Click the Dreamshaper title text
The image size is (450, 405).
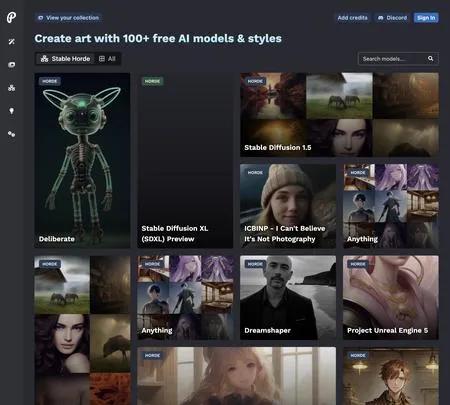[x=267, y=330]
